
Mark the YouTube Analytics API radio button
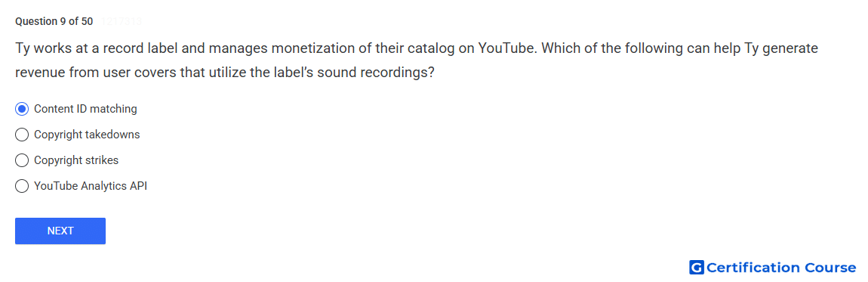(x=22, y=186)
